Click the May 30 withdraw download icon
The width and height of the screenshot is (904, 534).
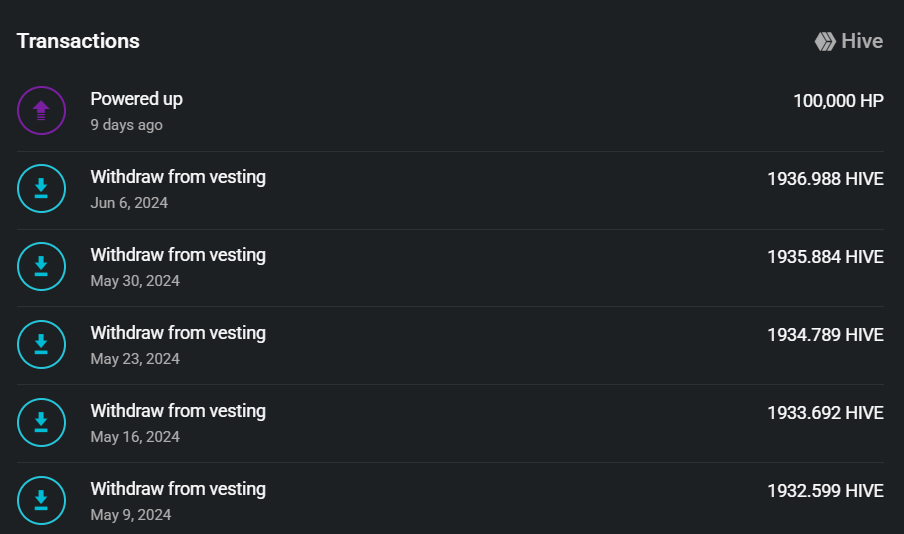41,266
